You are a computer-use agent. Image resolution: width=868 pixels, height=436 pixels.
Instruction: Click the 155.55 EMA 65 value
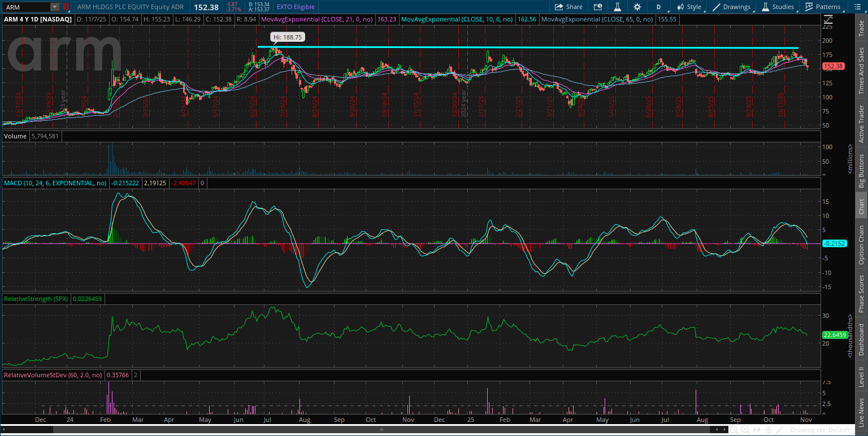coord(667,19)
